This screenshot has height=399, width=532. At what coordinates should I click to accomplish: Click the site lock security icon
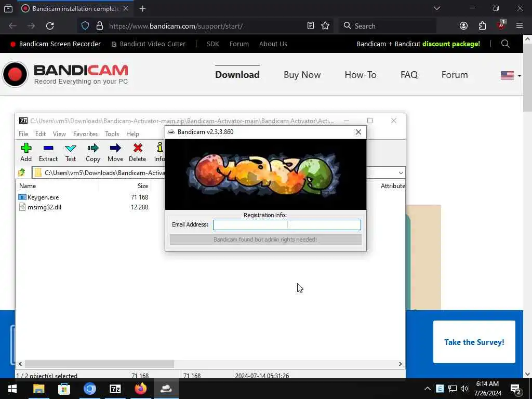99,26
